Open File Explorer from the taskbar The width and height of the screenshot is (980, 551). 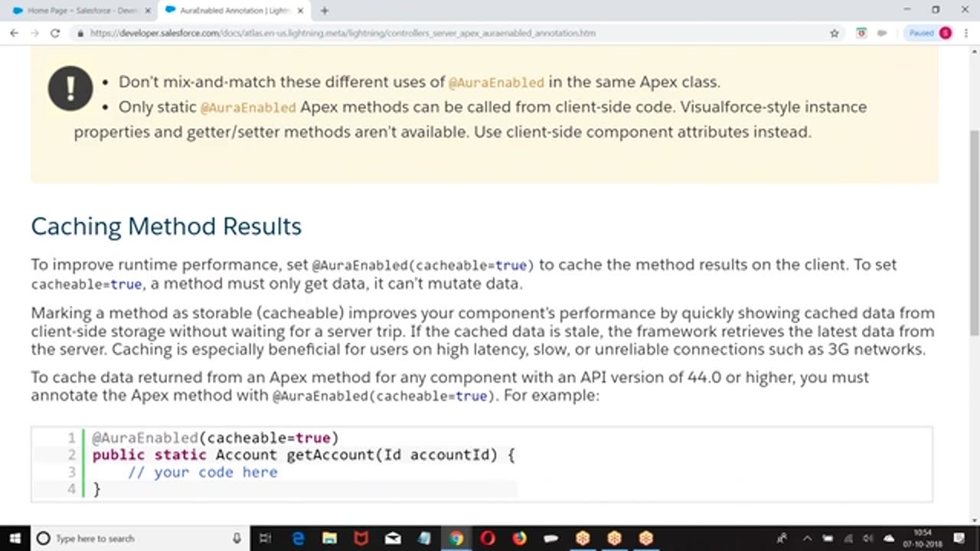point(329,538)
